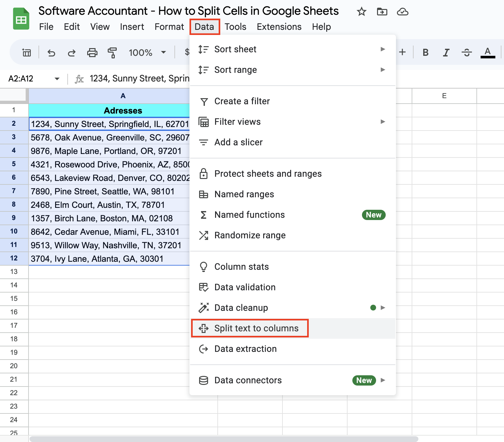
Task: Open the Tools menu
Action: tap(235, 27)
